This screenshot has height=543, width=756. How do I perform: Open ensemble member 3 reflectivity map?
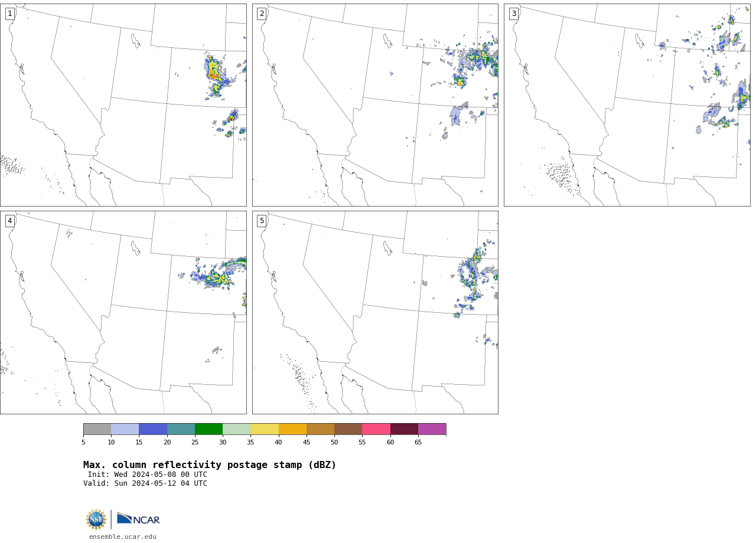click(x=627, y=105)
